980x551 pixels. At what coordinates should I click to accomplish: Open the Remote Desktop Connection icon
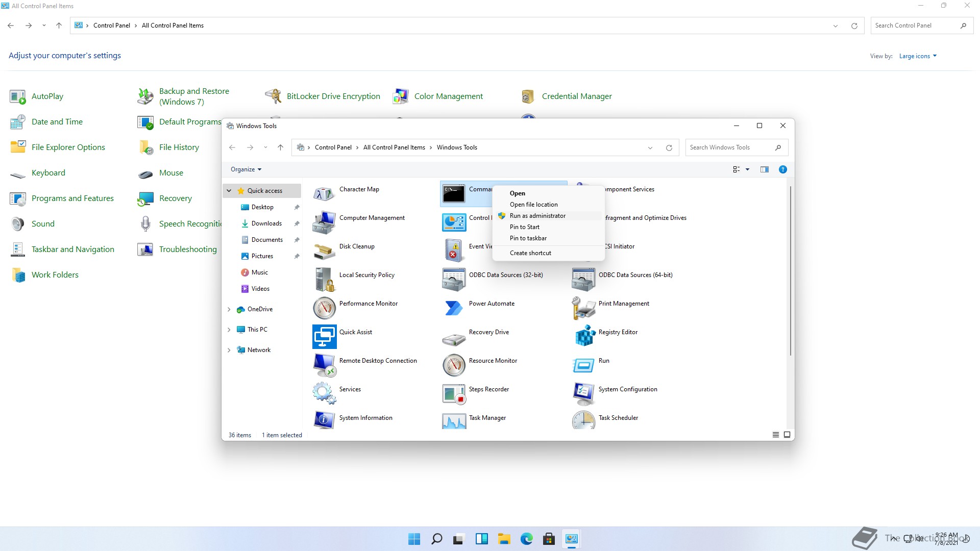[324, 365]
